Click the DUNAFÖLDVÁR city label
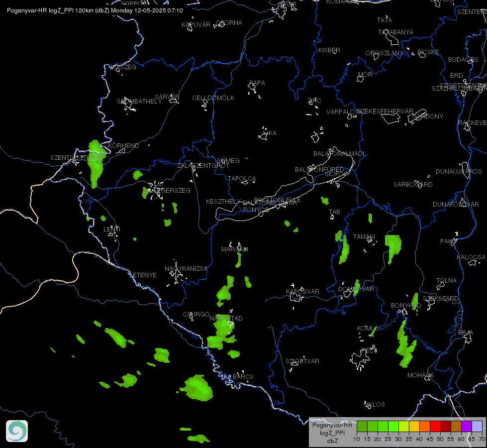 pos(456,204)
